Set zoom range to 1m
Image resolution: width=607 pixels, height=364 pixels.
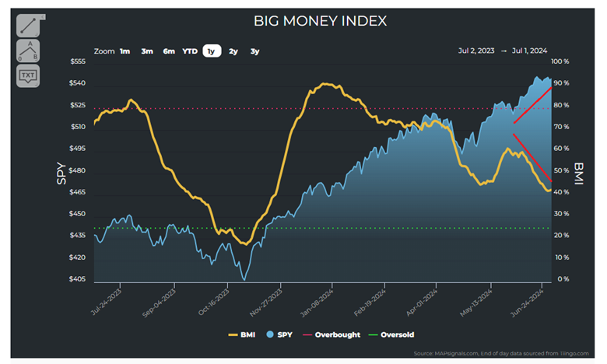tap(125, 51)
